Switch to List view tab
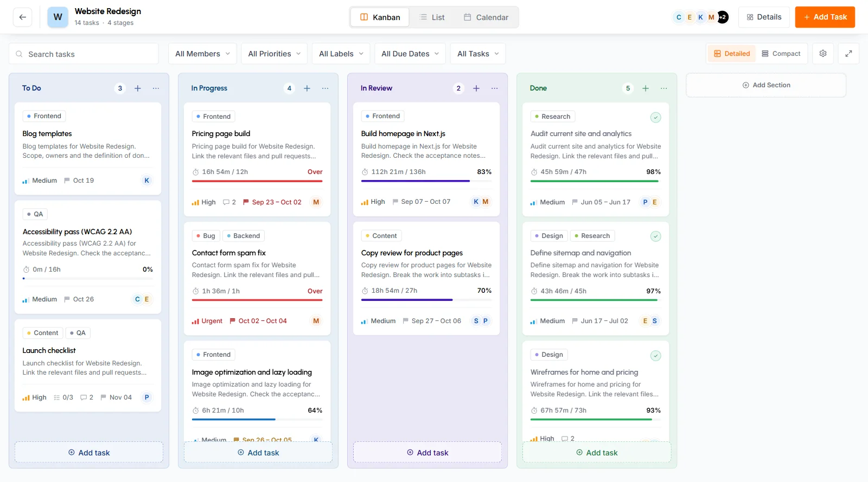This screenshot has height=482, width=868. point(432,17)
